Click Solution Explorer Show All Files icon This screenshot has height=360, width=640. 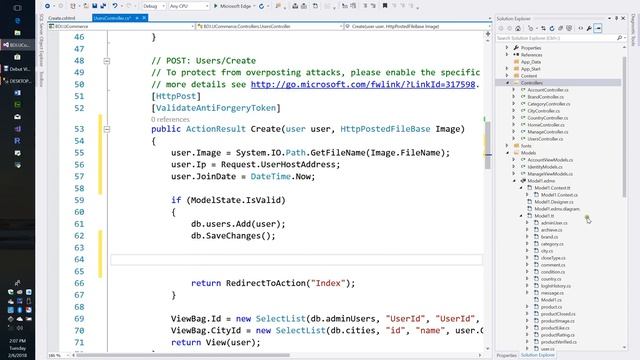[x=569, y=28]
